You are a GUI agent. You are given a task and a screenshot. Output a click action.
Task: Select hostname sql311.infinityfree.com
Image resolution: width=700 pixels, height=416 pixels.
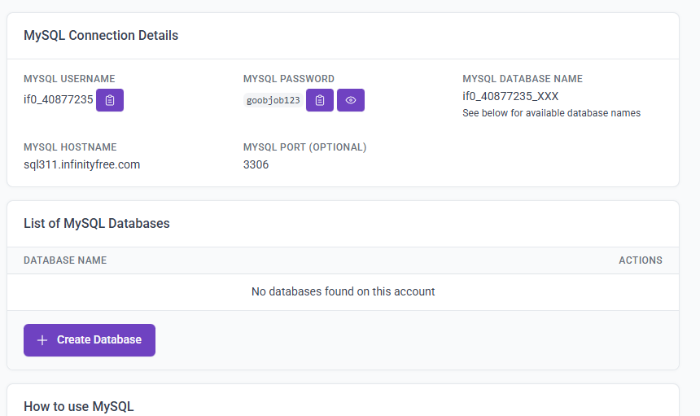(x=82, y=165)
